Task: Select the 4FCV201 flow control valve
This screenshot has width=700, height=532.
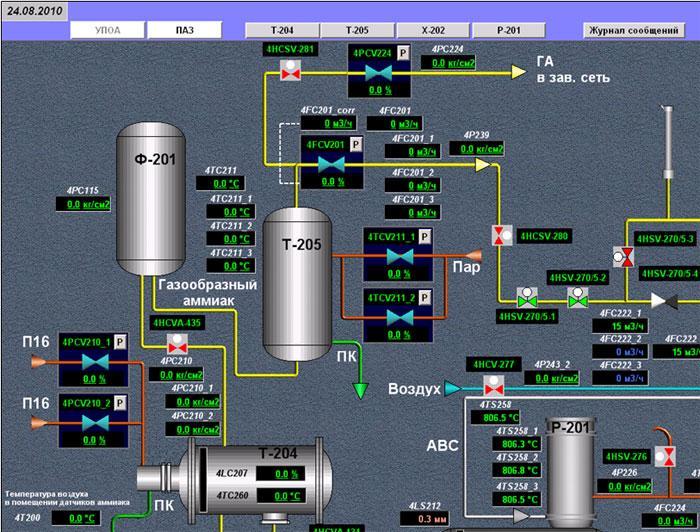Action: coord(331,166)
